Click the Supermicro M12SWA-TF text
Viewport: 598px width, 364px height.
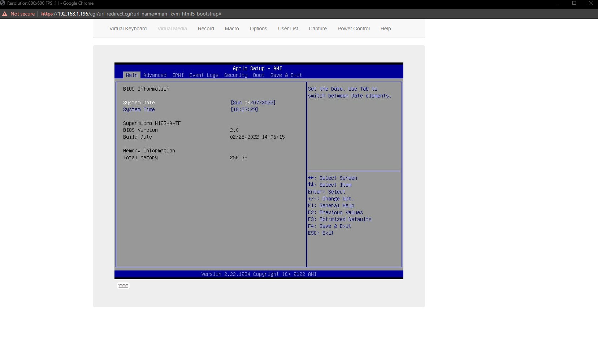(x=152, y=123)
